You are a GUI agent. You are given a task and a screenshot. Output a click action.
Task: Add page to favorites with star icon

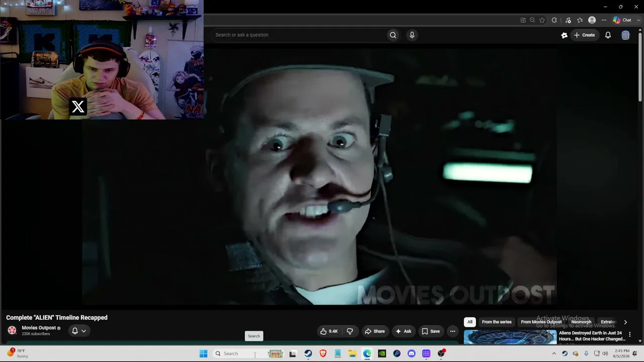coord(542,20)
